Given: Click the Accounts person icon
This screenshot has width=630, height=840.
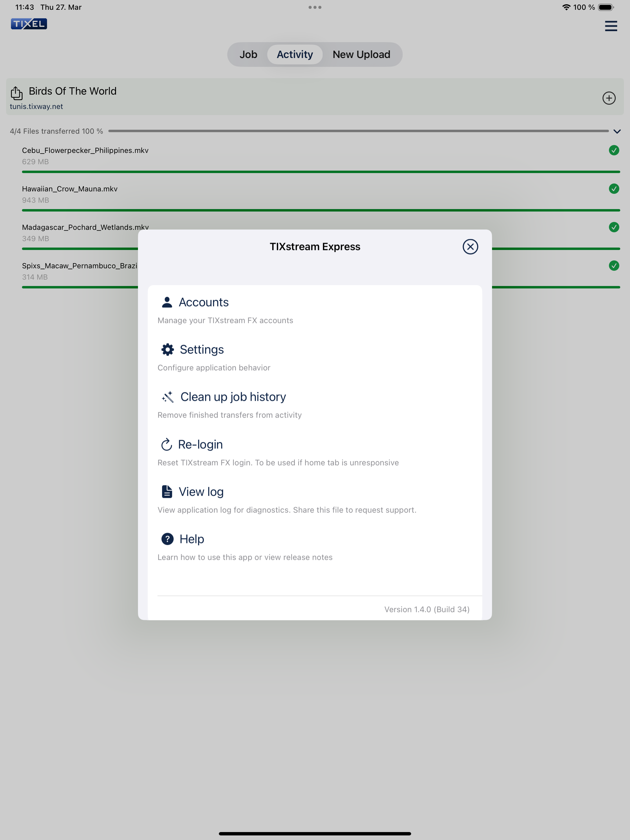Looking at the screenshot, I should [x=167, y=302].
